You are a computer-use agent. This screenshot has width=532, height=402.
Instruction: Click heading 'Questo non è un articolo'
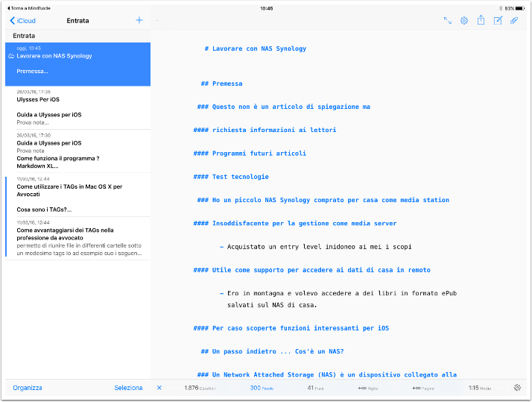point(284,107)
